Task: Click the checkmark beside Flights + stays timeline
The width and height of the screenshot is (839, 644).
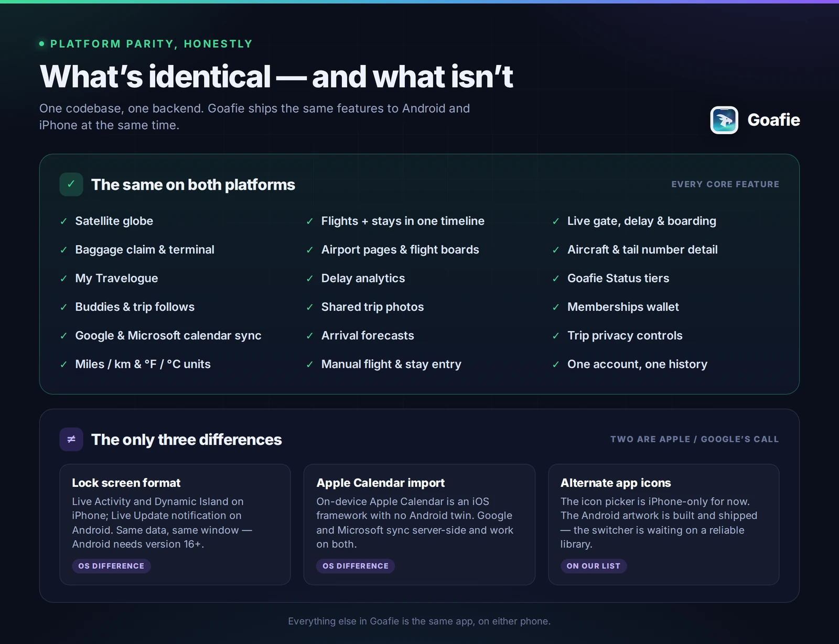Action: pos(310,221)
